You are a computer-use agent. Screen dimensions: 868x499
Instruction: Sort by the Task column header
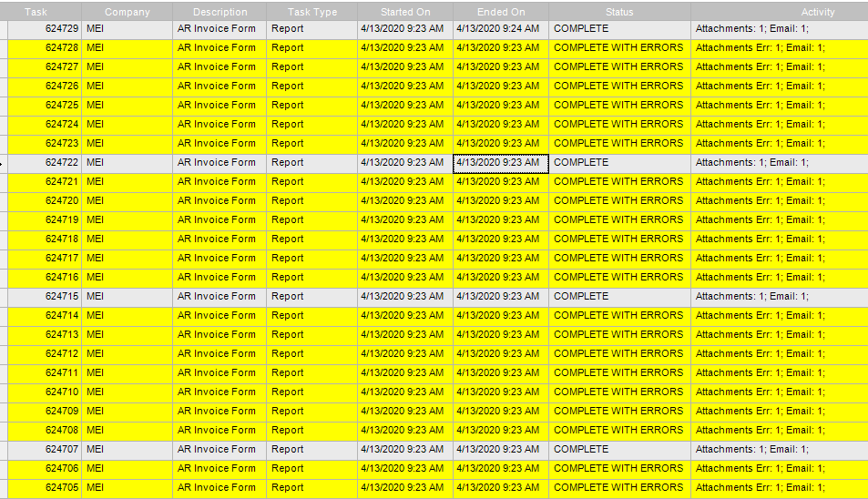tap(45, 12)
